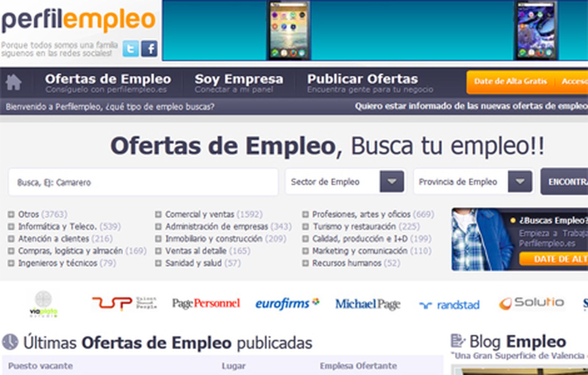The width and height of the screenshot is (588, 375).
Task: Open the Talent Search People logo
Action: click(x=124, y=303)
